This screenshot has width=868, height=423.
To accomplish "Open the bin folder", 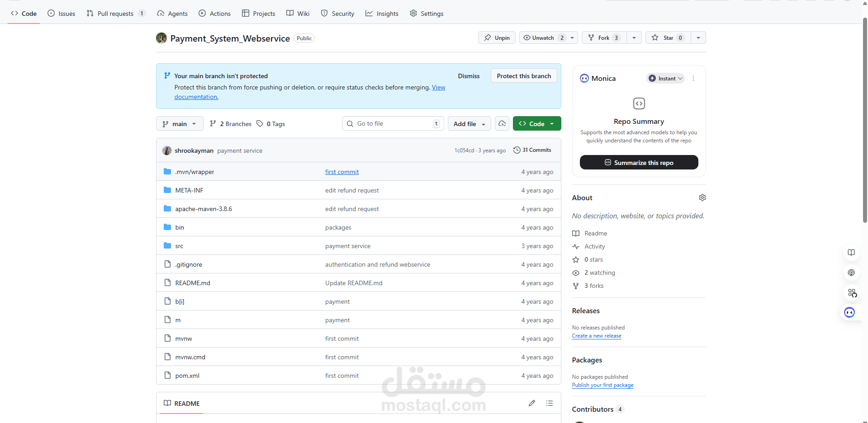I will pyautogui.click(x=180, y=227).
